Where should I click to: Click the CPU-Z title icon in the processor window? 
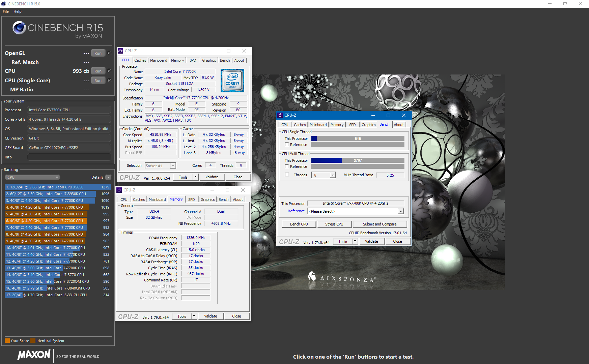(x=120, y=51)
